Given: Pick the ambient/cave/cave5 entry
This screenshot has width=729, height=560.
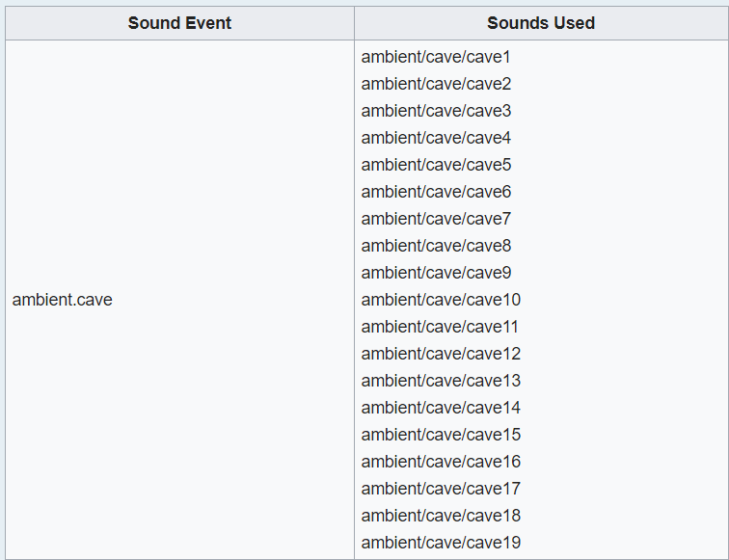Looking at the screenshot, I should (436, 165).
